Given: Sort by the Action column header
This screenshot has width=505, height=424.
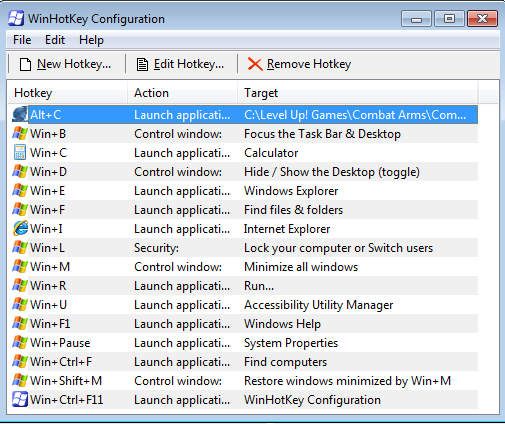Looking at the screenshot, I should (x=183, y=93).
